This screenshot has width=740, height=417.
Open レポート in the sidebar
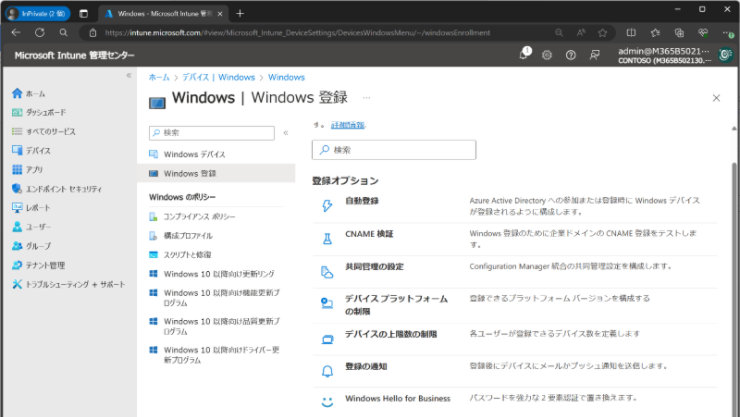[x=31, y=208]
